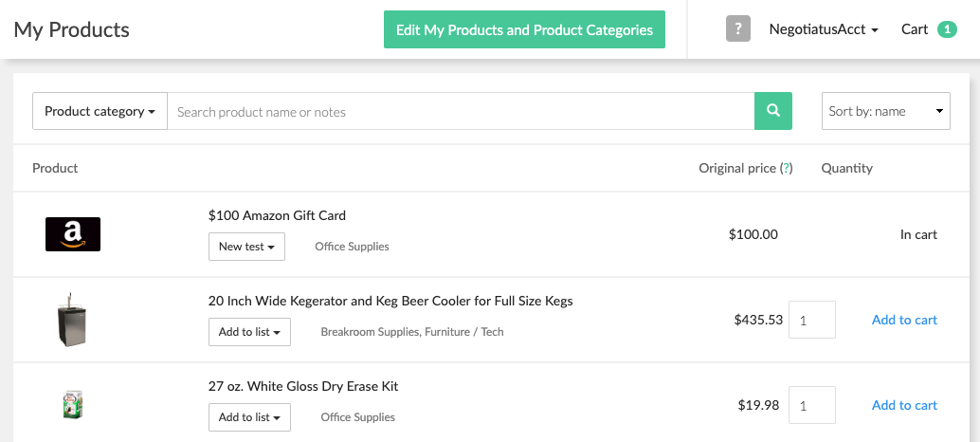Screen dimensions: 980x442
Task: Expand Add to list for Dry Erase Kit
Action: pos(249,417)
